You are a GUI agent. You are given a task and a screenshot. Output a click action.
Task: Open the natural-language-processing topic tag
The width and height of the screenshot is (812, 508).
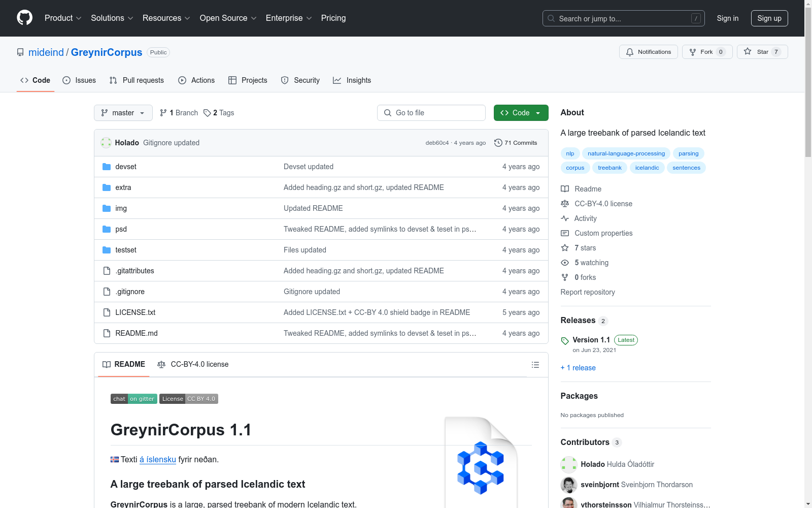tap(626, 153)
